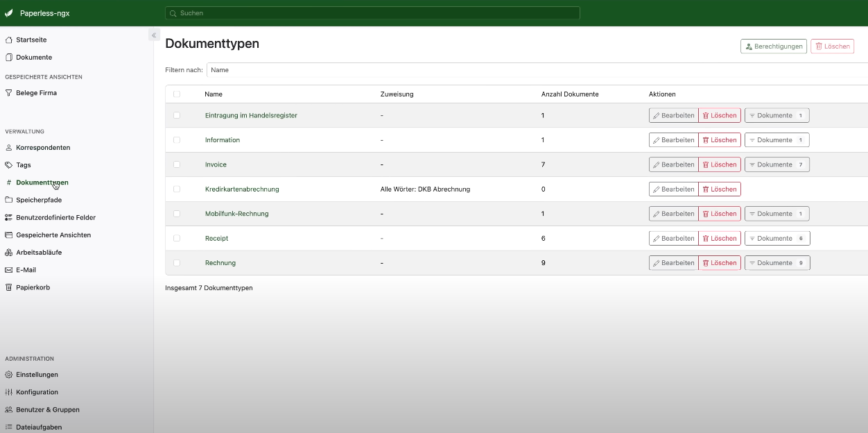Collapse the sidebar with the chevron button
This screenshot has height=433, width=868.
pyautogui.click(x=154, y=35)
